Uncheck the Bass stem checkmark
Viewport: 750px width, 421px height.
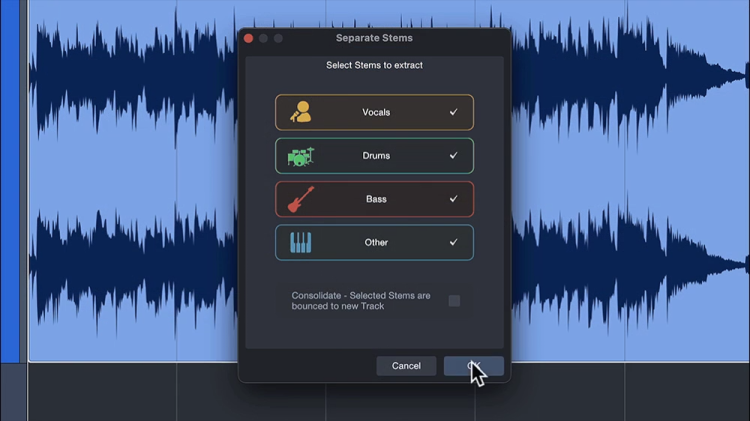coord(453,199)
